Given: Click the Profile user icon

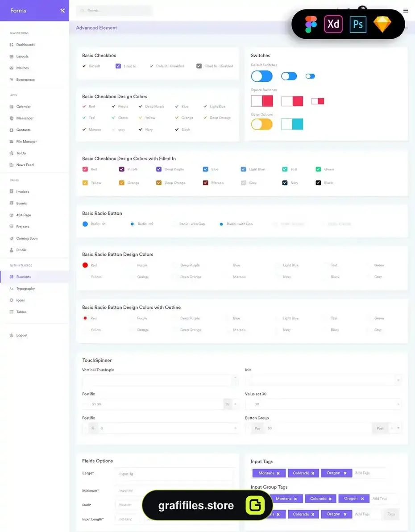Looking at the screenshot, I should tap(12, 250).
